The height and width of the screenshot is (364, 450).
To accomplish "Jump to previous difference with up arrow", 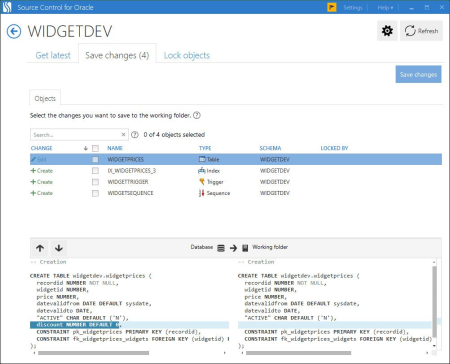I will click(x=40, y=248).
